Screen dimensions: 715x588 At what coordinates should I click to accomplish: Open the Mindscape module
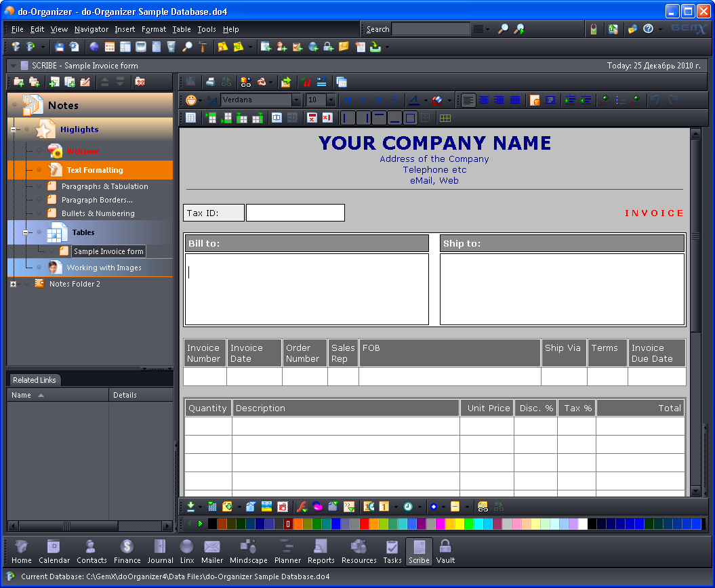pyautogui.click(x=248, y=550)
